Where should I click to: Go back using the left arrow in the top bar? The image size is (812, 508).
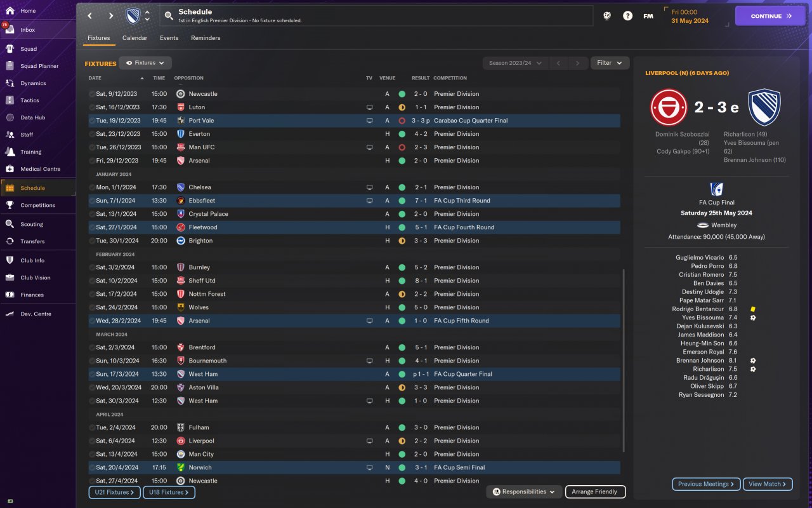tap(89, 16)
